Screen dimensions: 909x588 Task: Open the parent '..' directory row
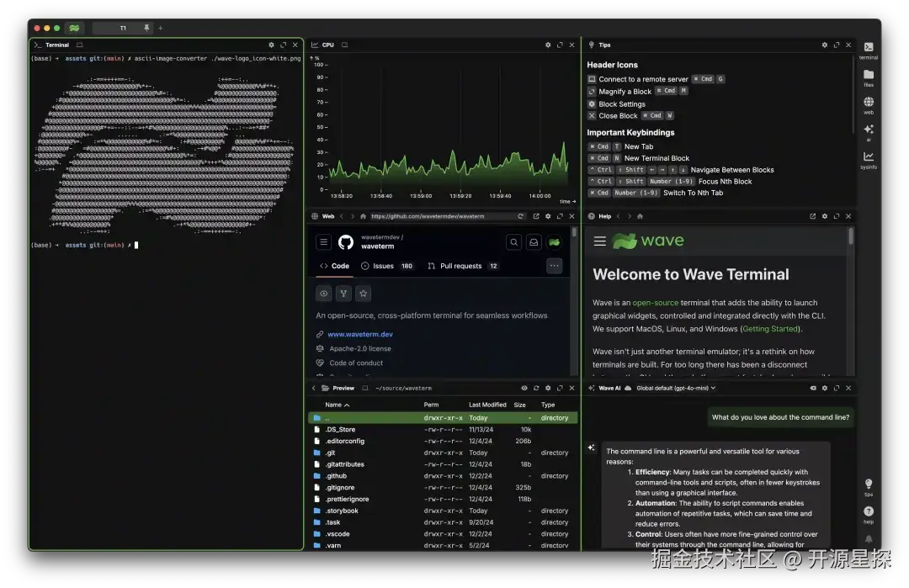pyautogui.click(x=443, y=418)
